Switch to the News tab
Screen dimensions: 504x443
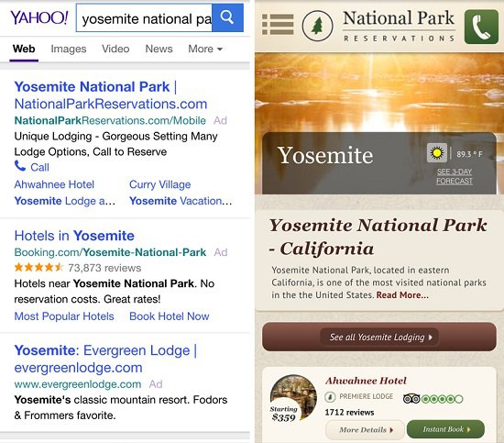[x=159, y=49]
